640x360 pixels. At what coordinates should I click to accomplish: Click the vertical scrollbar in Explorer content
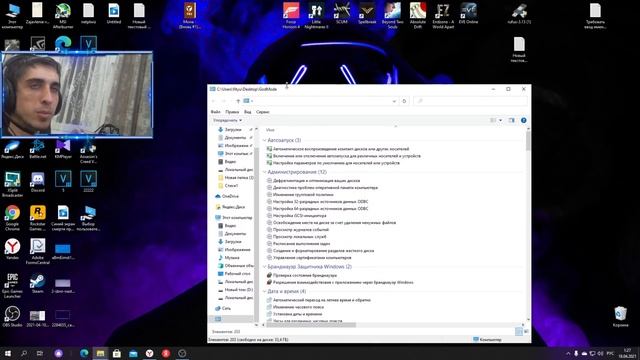[529, 141]
